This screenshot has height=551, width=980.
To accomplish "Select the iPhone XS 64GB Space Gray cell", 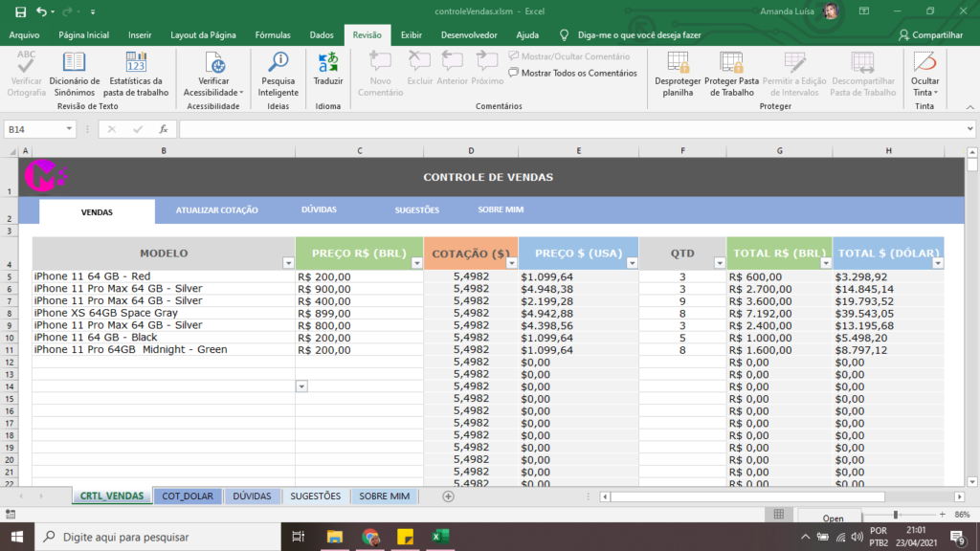I will (x=164, y=313).
